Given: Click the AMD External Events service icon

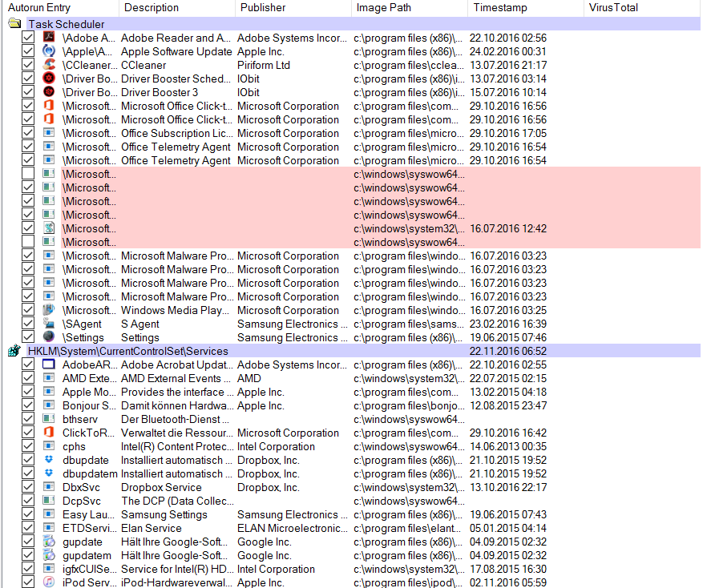Looking at the screenshot, I should coord(49,378).
